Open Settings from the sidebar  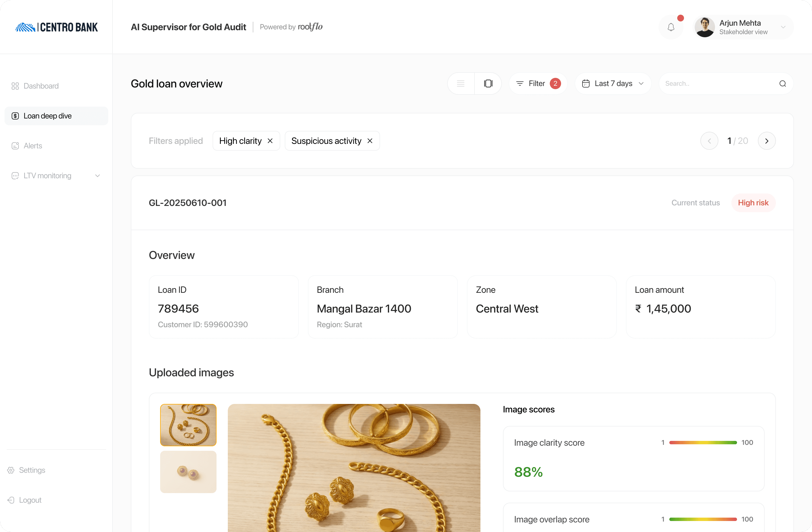[x=32, y=470]
